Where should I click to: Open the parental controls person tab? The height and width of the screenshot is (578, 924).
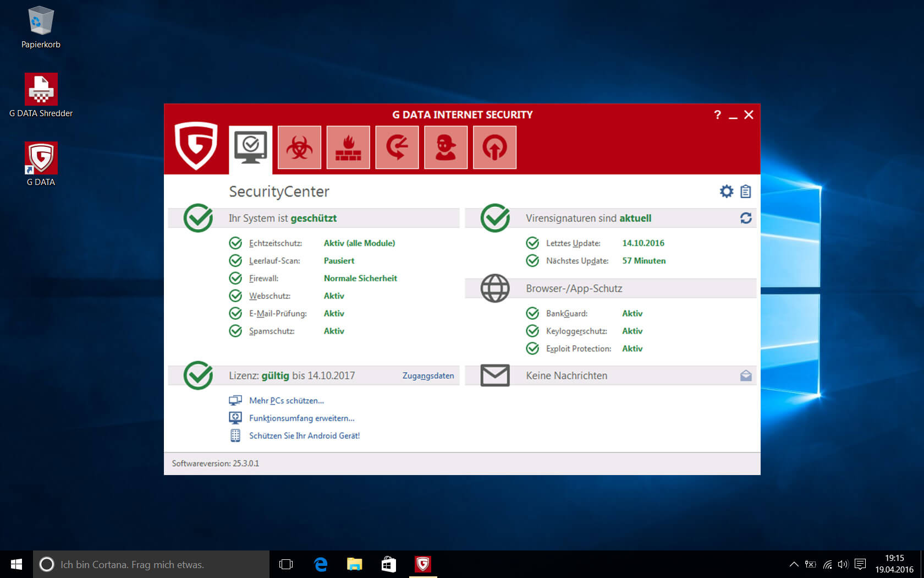tap(446, 147)
